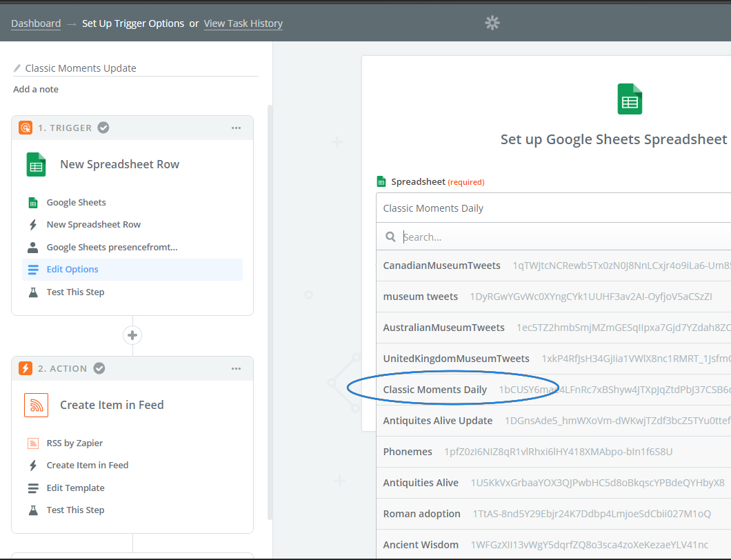Open Edit Template in the Action step

(75, 488)
